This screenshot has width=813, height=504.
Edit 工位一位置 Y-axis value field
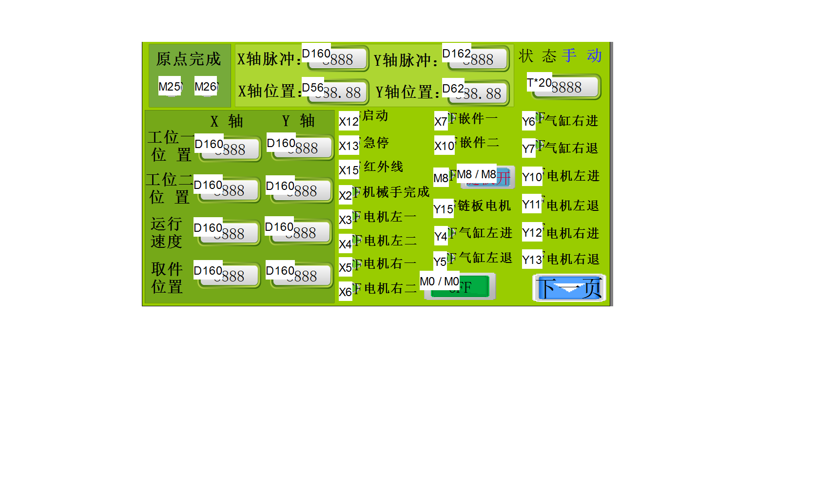tap(302, 148)
